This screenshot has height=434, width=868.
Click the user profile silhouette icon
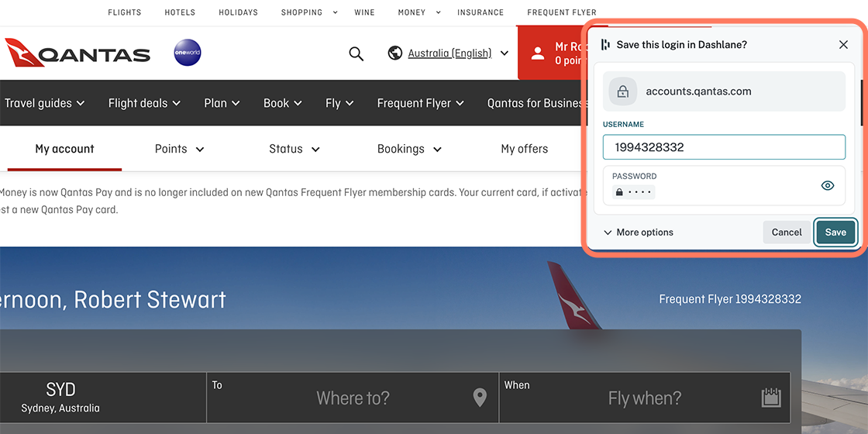click(x=538, y=53)
